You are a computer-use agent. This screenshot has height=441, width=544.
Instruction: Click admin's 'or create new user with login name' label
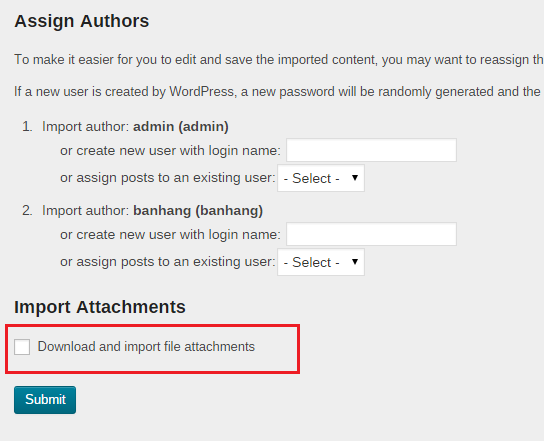point(170,151)
